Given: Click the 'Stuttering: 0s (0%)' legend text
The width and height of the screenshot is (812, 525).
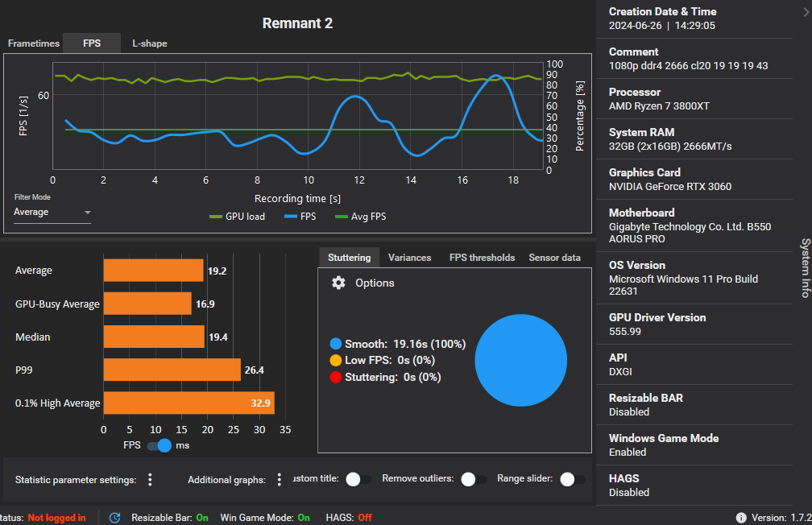Looking at the screenshot, I should pyautogui.click(x=392, y=377).
